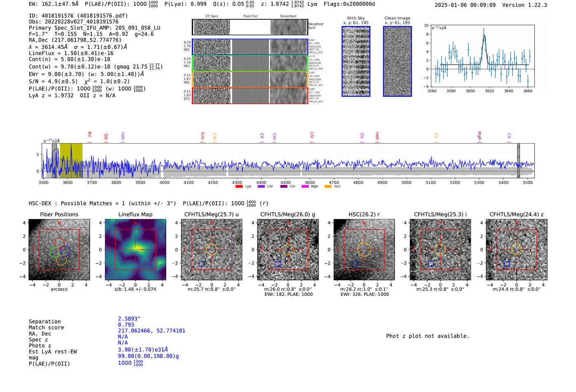Click the 'Primary Spec_Slot_IFU_AMP' line

click(95, 28)
